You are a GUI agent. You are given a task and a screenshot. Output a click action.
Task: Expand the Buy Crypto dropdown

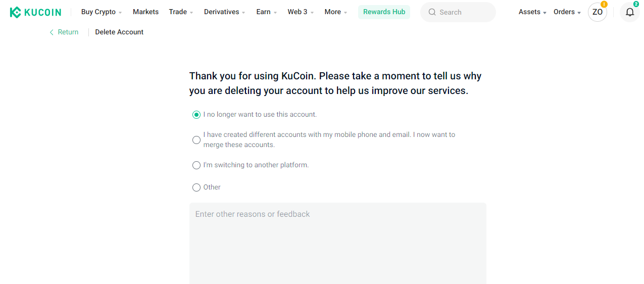102,12
